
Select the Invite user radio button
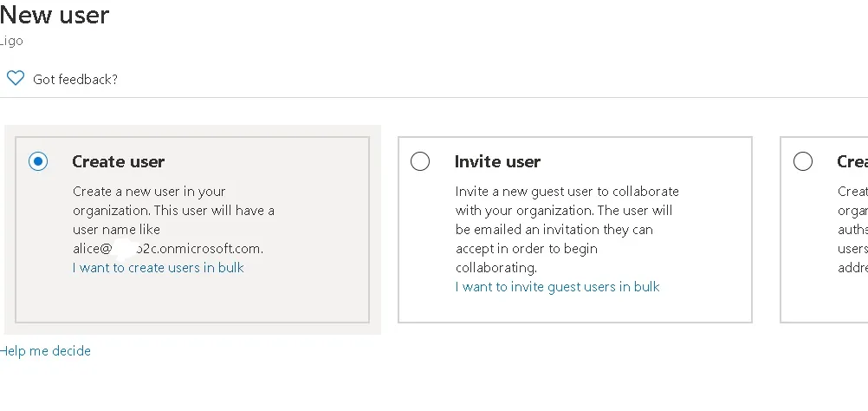click(420, 161)
